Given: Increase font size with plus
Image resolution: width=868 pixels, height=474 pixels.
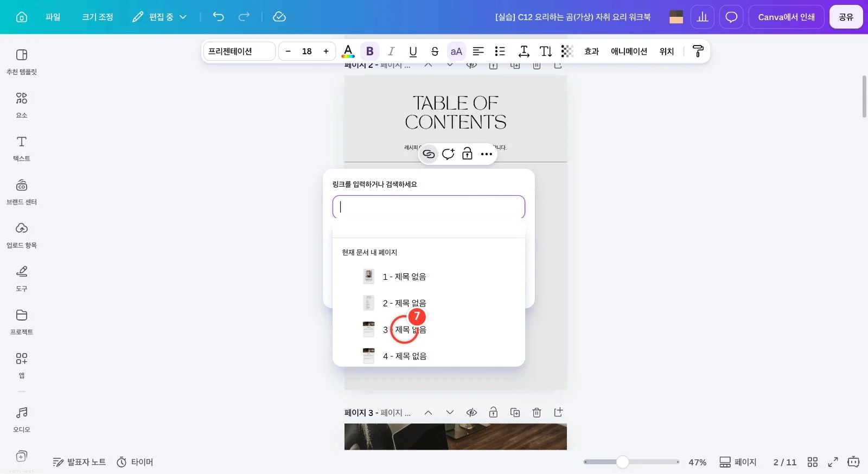Looking at the screenshot, I should coord(326,51).
